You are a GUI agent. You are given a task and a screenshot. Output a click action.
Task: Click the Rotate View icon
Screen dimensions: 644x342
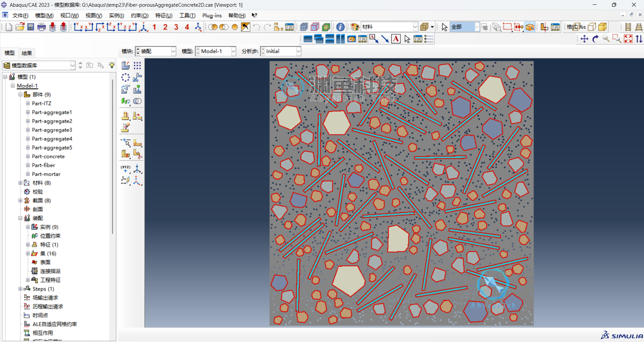coord(595,39)
